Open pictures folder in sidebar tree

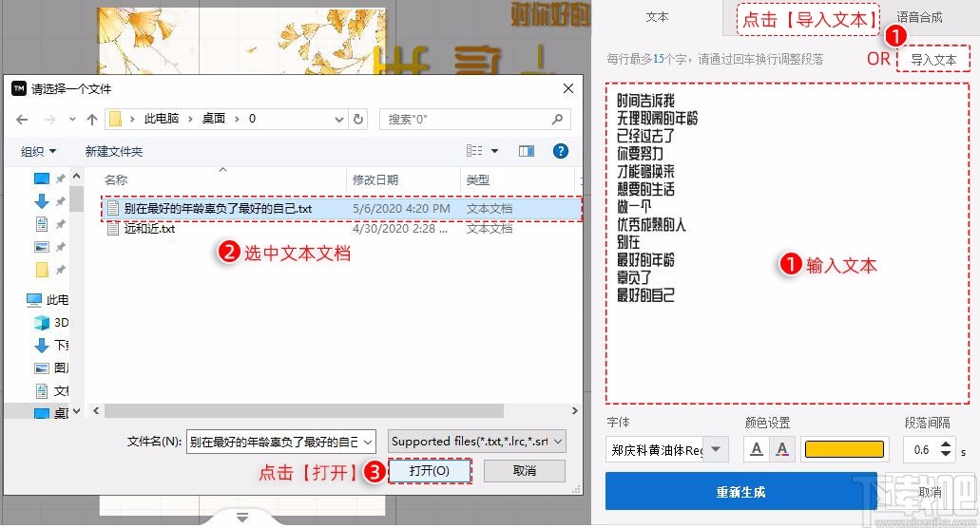pyautogui.click(x=51, y=368)
